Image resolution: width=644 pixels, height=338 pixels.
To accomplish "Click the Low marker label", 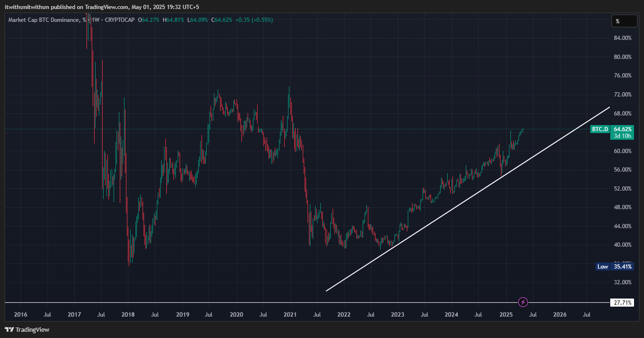I will tap(603, 267).
